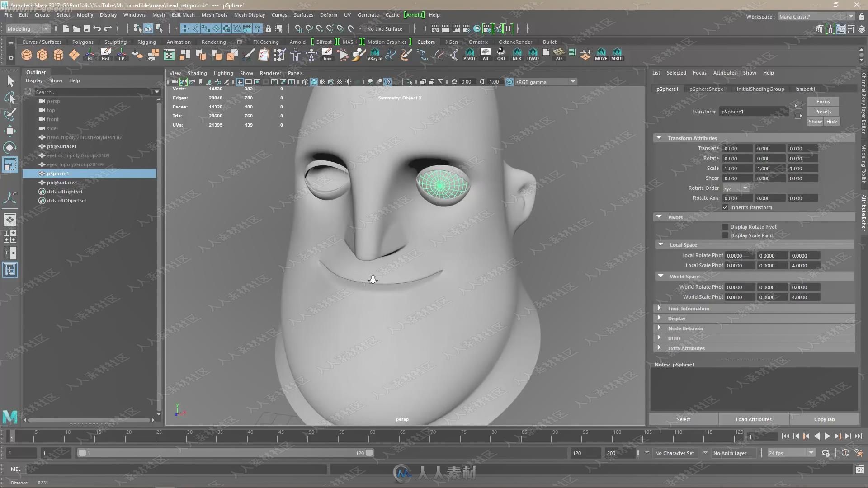Toggle smooth shade all icon in viewport
Screen dimensions: 868x488
pyautogui.click(x=314, y=82)
